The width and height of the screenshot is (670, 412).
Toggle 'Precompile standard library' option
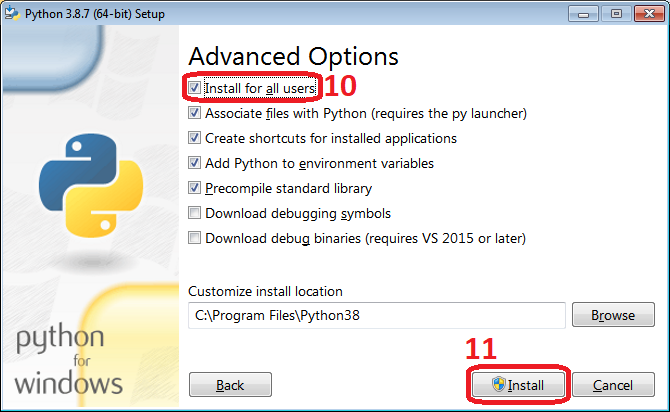coord(195,188)
